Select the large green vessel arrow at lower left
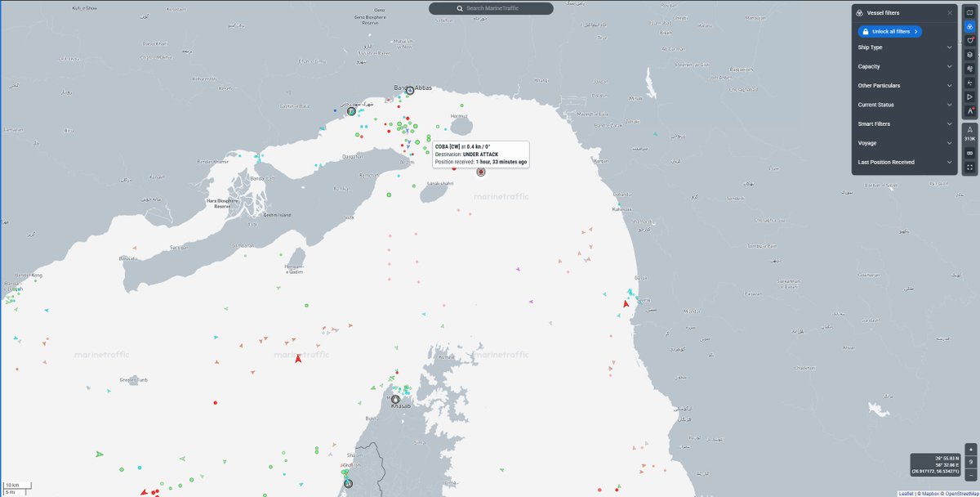This screenshot has width=980, height=497. [x=100, y=454]
